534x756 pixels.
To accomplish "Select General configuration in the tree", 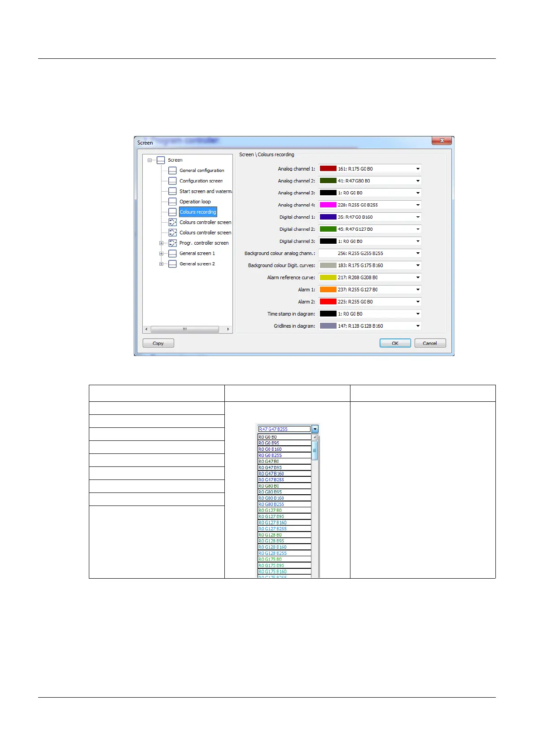I will click(202, 171).
